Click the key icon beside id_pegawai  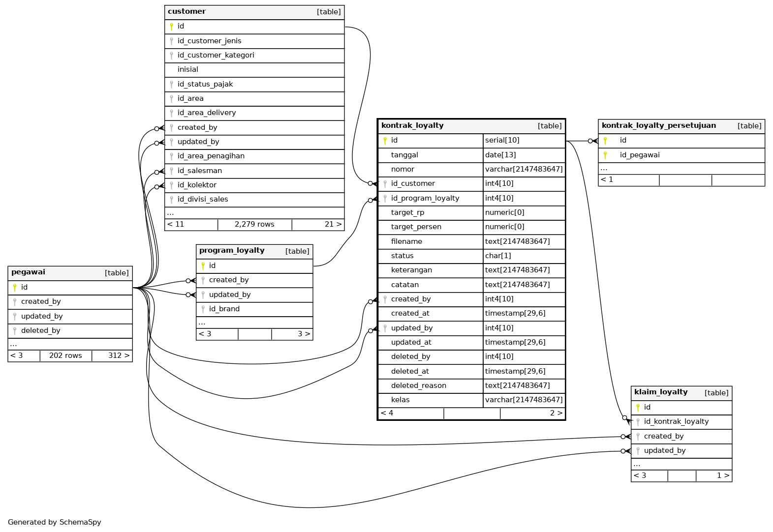point(605,155)
